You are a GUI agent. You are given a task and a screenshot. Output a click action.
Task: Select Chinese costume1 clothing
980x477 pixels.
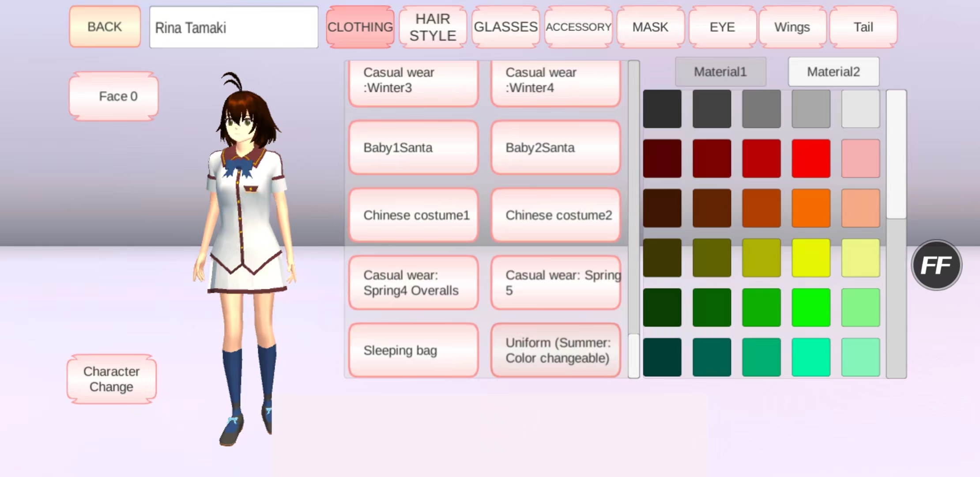[413, 215]
